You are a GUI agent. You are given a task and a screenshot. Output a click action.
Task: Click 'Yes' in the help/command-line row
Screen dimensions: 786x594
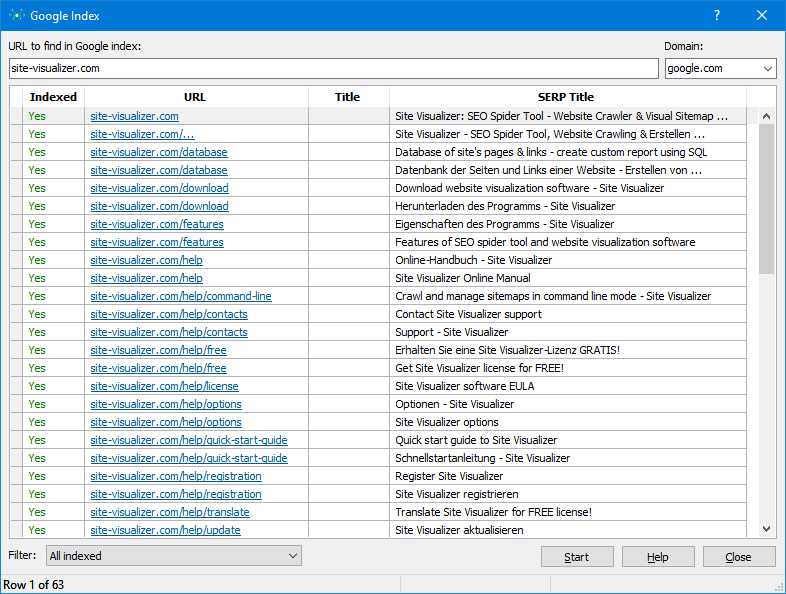[37, 296]
